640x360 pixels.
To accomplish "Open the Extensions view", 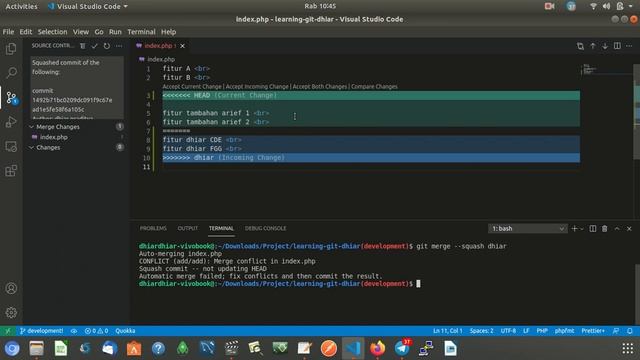I will (11, 170).
